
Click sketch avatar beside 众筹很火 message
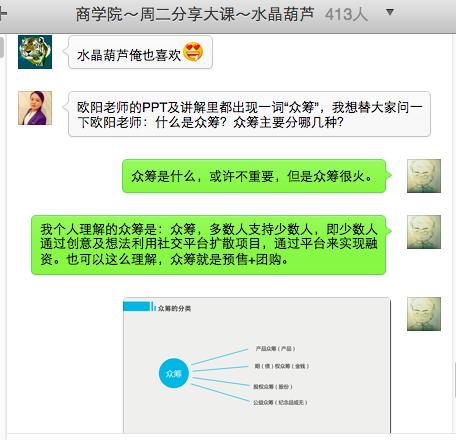pyautogui.click(x=424, y=176)
